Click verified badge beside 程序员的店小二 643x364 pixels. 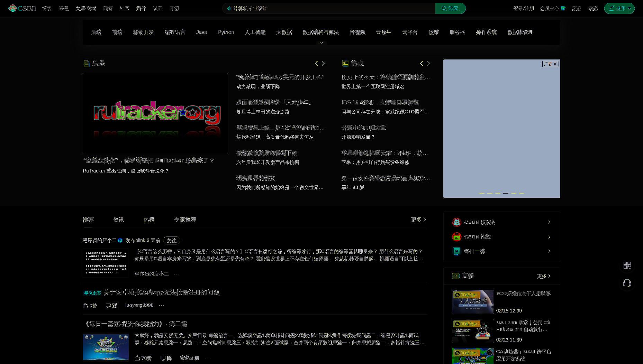click(x=120, y=240)
